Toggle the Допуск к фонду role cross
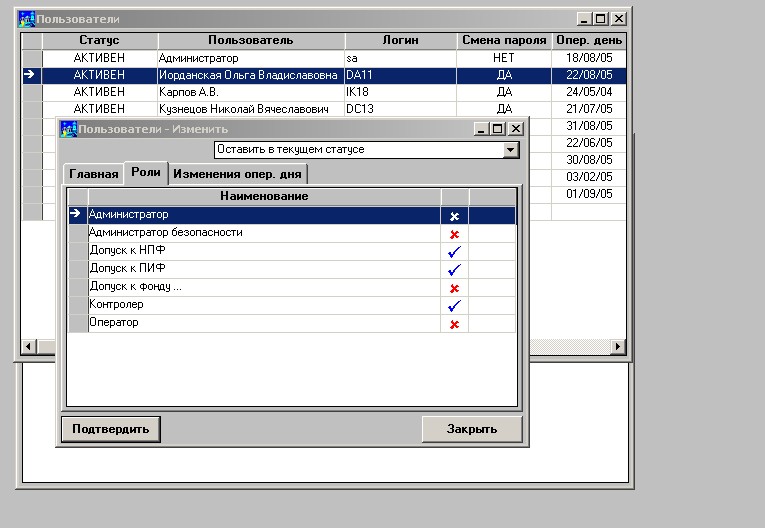 click(454, 288)
